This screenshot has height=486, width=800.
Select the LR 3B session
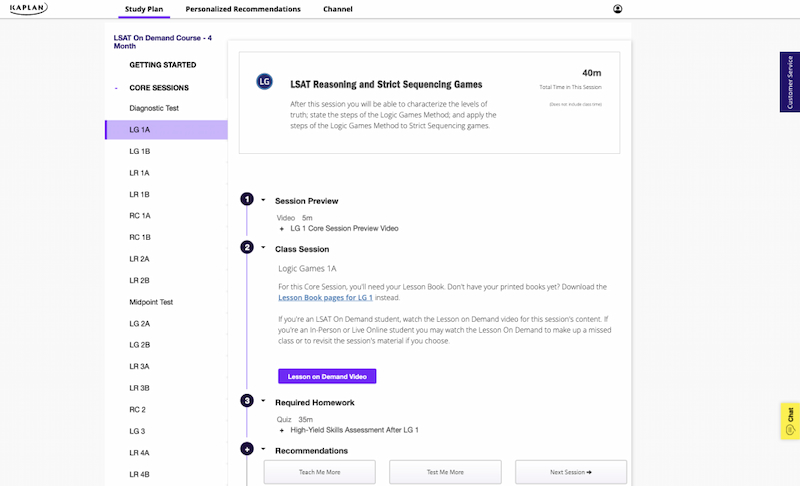pos(139,388)
